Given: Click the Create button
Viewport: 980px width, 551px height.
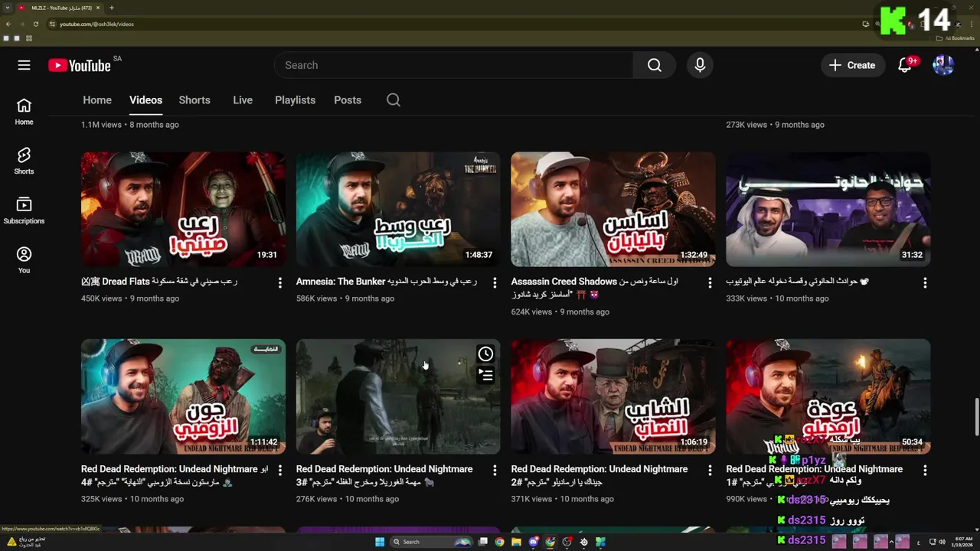Looking at the screenshot, I should 852,65.
